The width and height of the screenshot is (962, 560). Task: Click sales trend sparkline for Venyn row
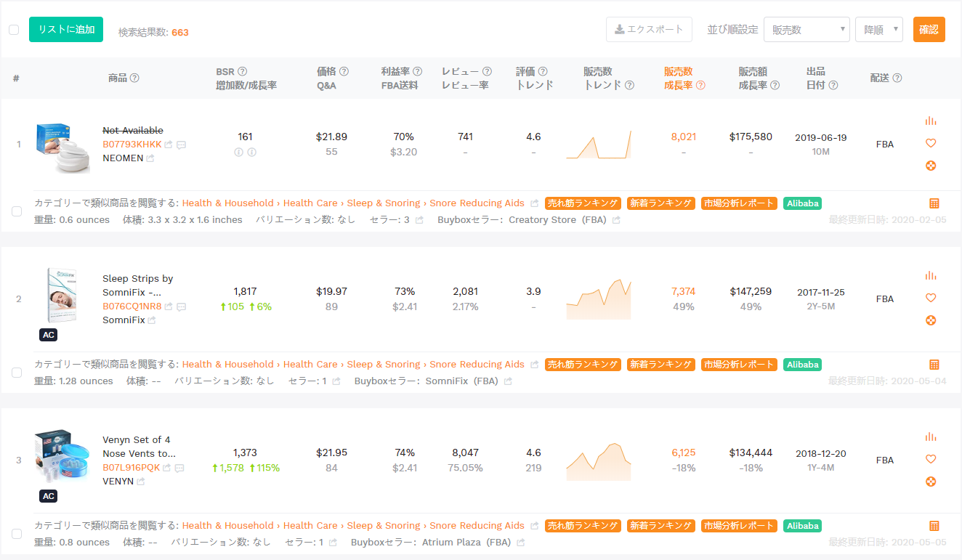point(599,460)
